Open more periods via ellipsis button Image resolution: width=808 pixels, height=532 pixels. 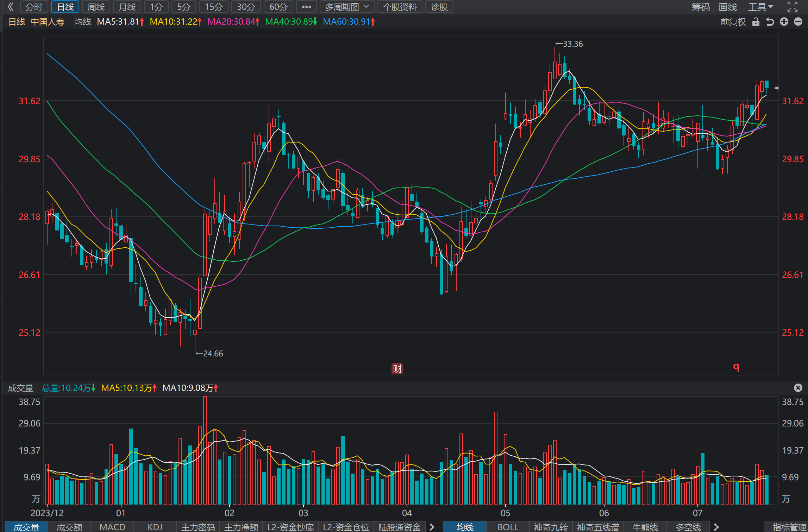click(x=306, y=7)
